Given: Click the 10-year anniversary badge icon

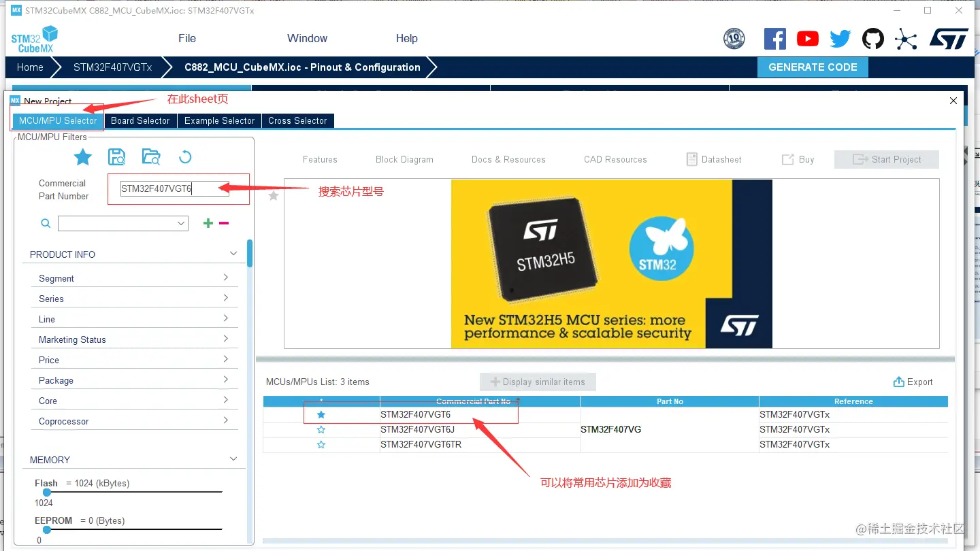Looking at the screenshot, I should pos(734,39).
